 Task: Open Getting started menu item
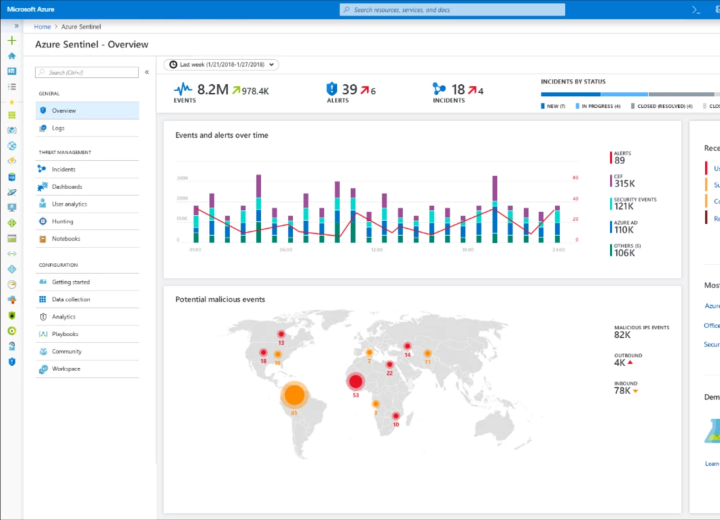[x=87, y=282]
